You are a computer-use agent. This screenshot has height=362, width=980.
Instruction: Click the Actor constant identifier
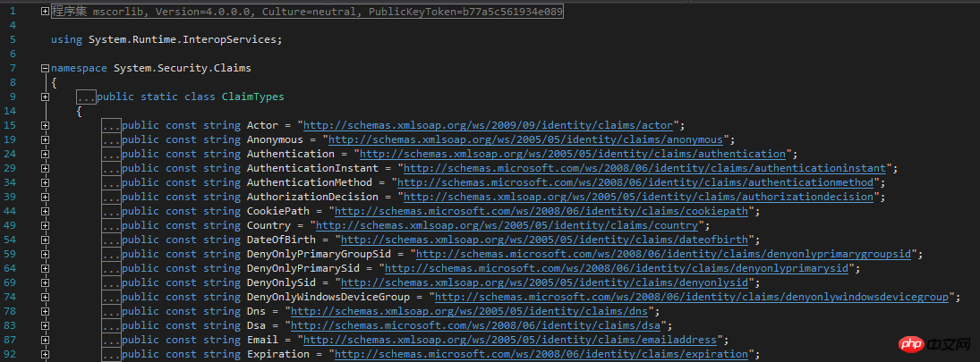[262, 125]
